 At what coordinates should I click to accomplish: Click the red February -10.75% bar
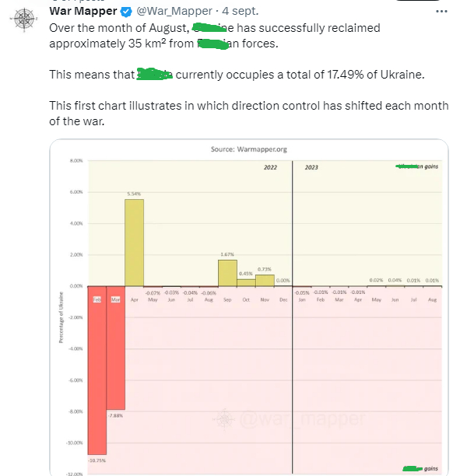[97, 370]
